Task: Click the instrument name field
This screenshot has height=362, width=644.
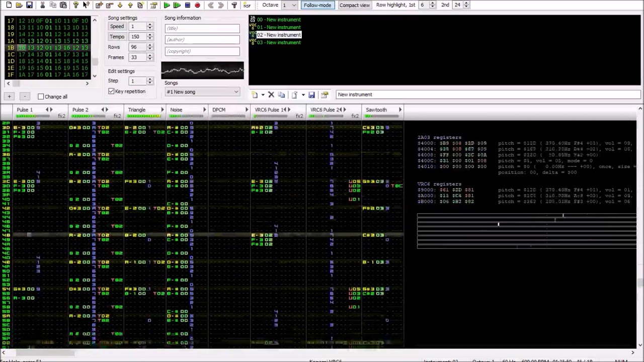Action: (488, 95)
